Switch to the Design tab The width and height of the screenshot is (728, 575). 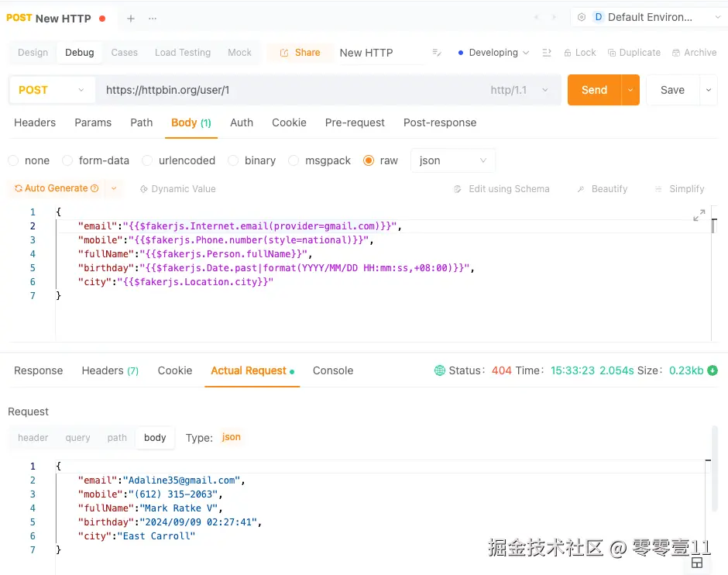pos(33,53)
